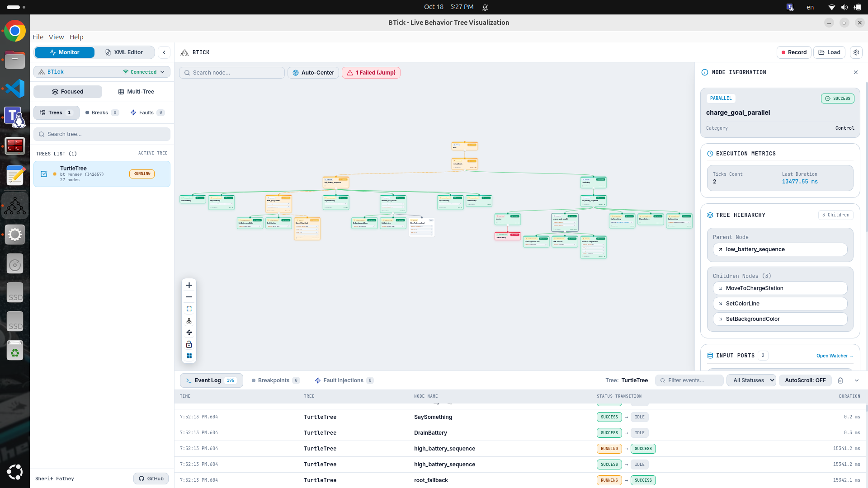The height and width of the screenshot is (488, 868).
Task: Select the SetColorLine child node
Action: pyautogui.click(x=780, y=304)
